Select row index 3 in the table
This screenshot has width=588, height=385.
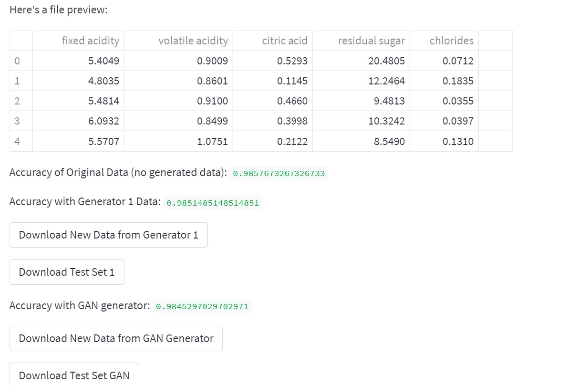(x=18, y=121)
